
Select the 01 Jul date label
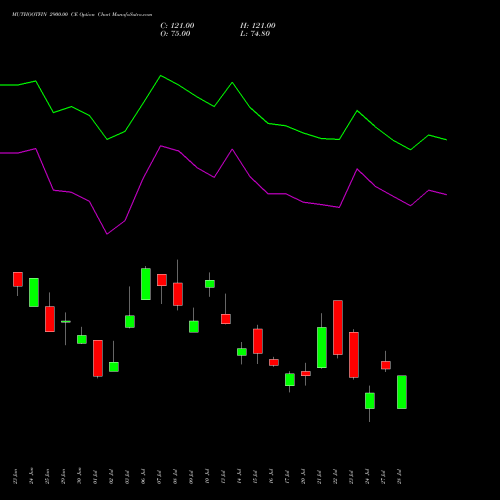(x=95, y=477)
